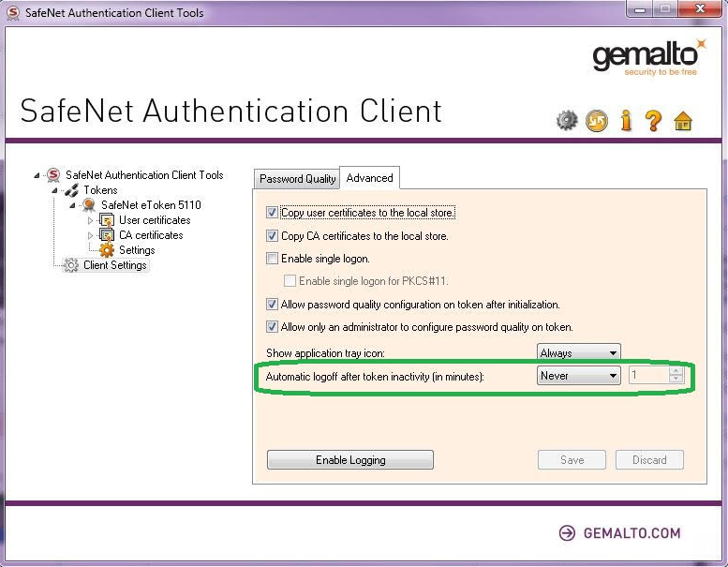Click 'Automatic logoff after token inactivity' label

point(375,377)
